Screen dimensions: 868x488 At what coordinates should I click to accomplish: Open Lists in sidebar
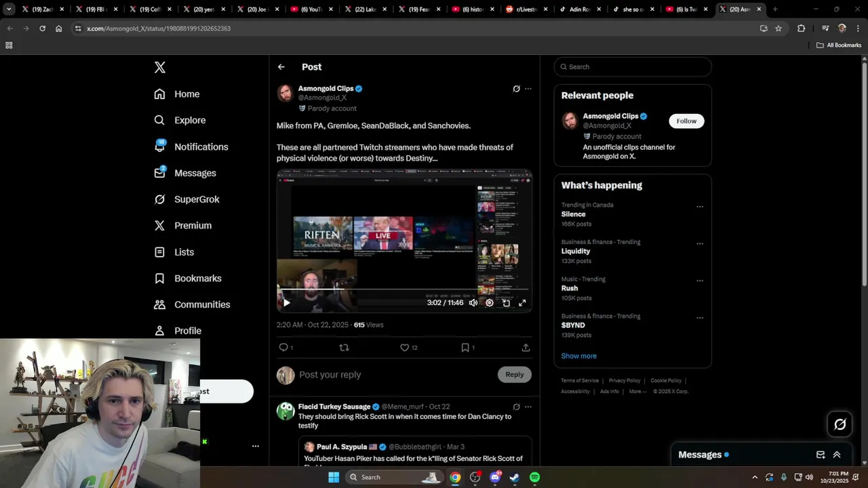(x=174, y=252)
